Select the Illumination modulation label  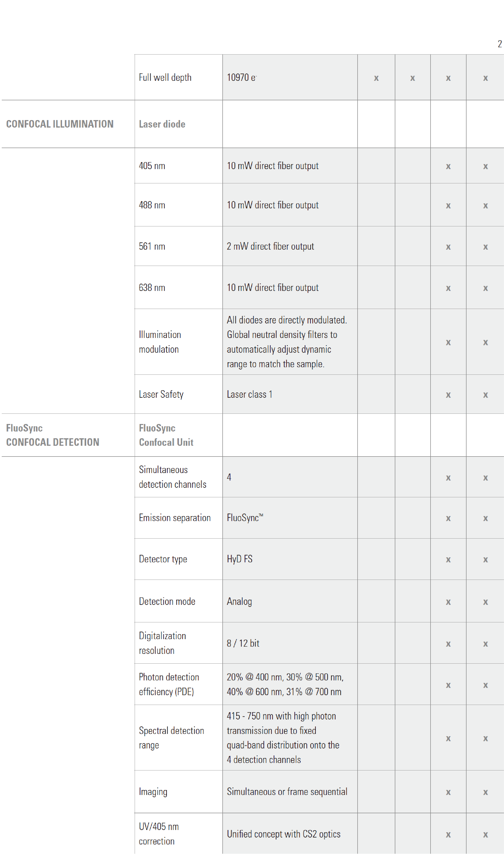tap(160, 342)
